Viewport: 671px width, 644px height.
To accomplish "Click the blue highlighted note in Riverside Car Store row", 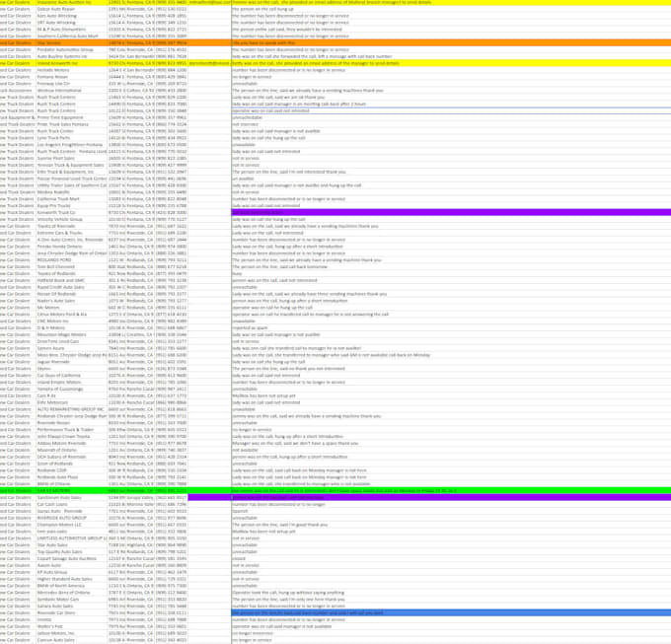I will coord(451,613).
